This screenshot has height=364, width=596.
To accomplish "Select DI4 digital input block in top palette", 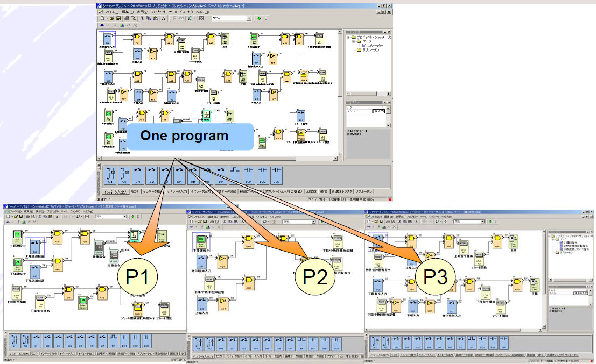I will [x=179, y=176].
